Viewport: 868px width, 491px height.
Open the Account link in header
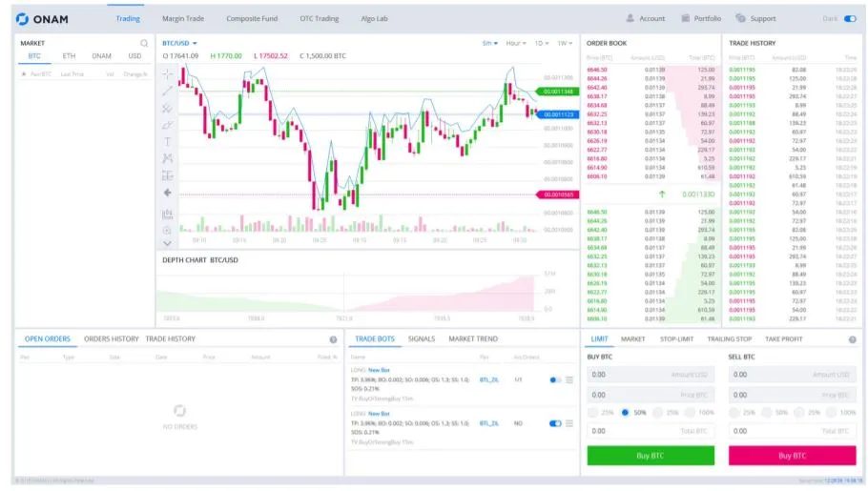pos(646,19)
